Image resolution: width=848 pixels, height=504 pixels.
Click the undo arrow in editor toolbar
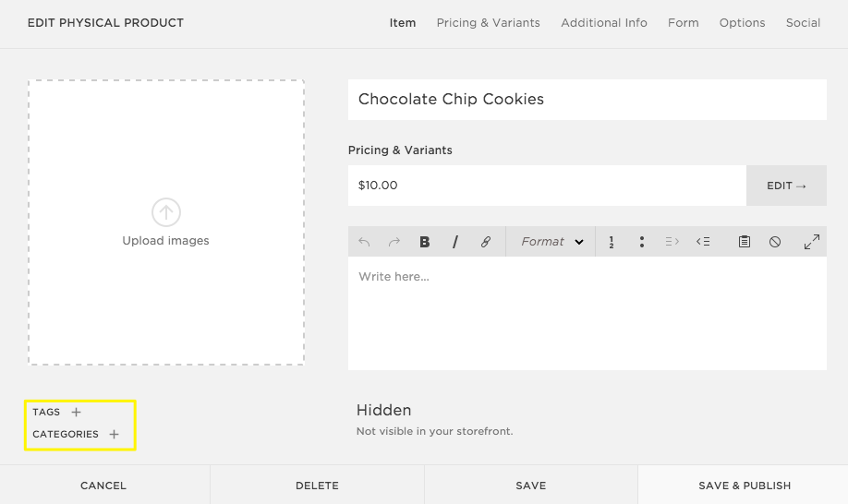point(364,242)
